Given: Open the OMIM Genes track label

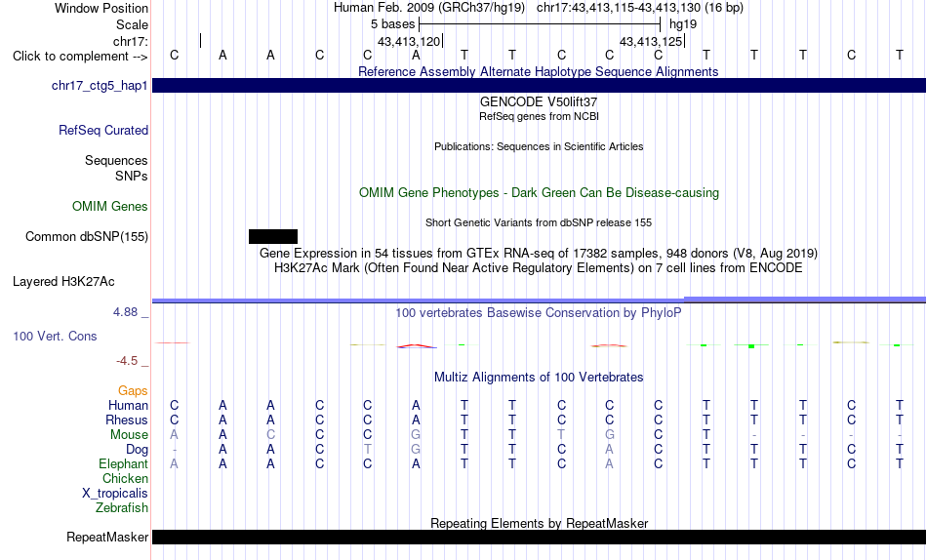Looking at the screenshot, I should pos(110,207).
